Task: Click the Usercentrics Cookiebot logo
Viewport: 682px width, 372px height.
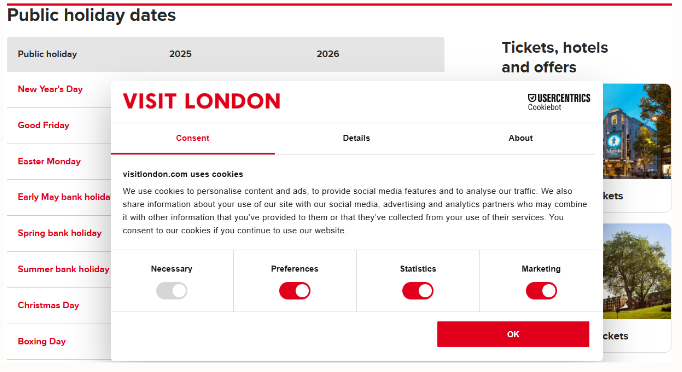Action: pyautogui.click(x=559, y=102)
